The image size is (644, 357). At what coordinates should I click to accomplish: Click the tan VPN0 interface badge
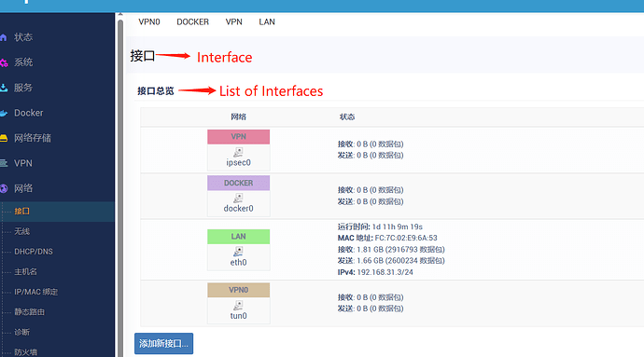(x=238, y=290)
